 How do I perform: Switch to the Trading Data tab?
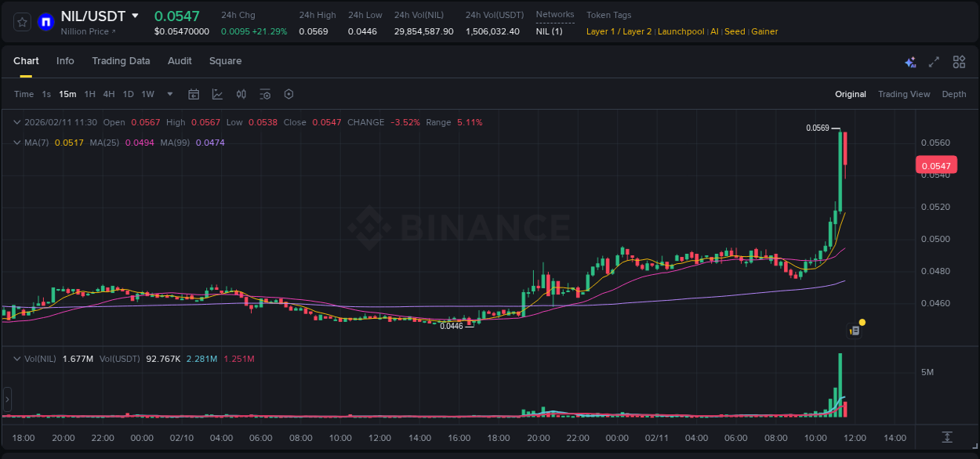tap(121, 61)
